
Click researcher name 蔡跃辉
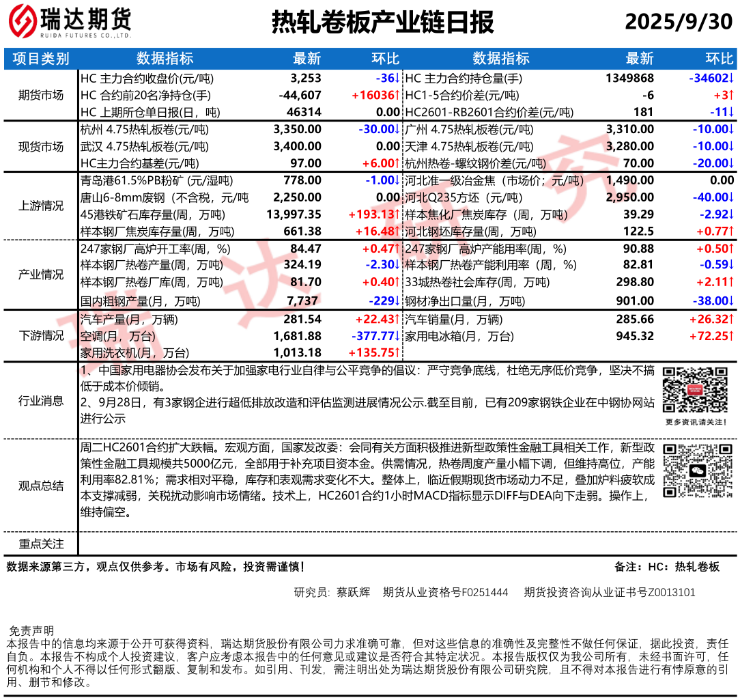point(353,592)
